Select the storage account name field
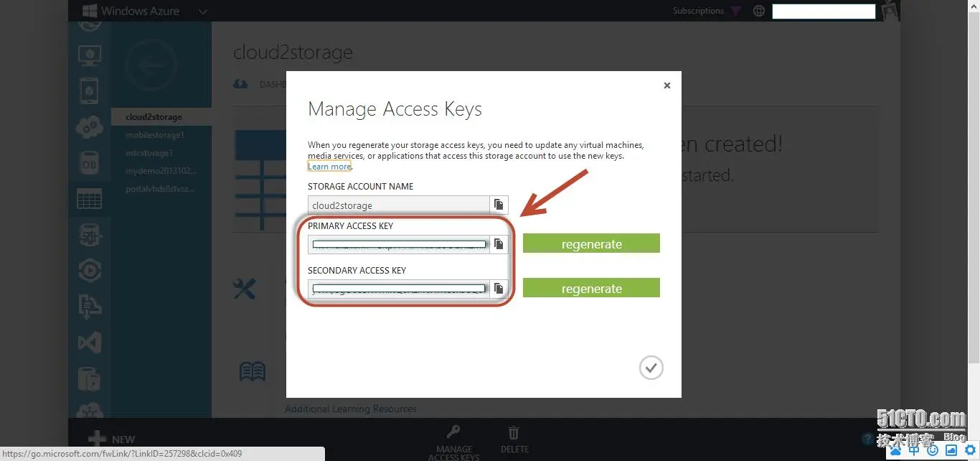The height and width of the screenshot is (461, 980). point(399,205)
